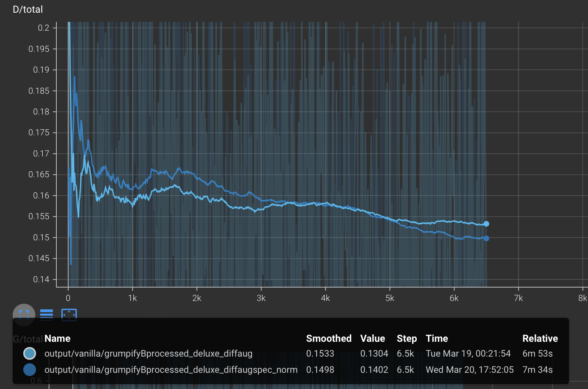
Task: Click the 4k x-axis tick label
Action: pos(325,298)
